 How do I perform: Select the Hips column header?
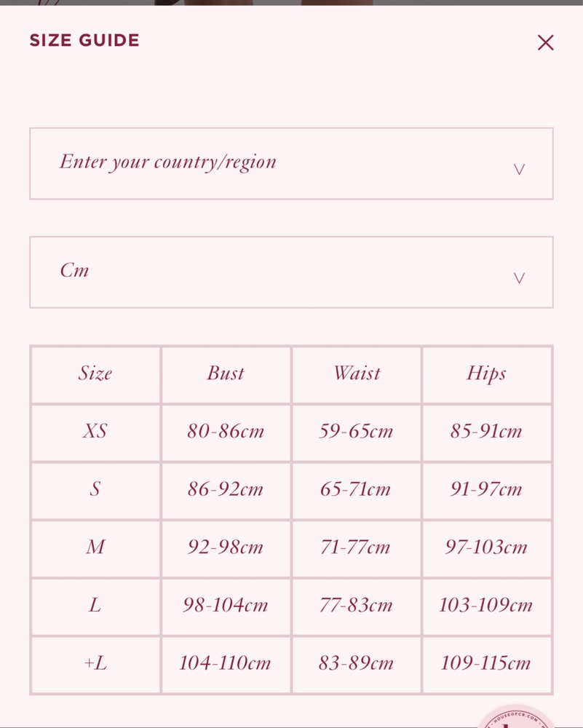pos(486,373)
